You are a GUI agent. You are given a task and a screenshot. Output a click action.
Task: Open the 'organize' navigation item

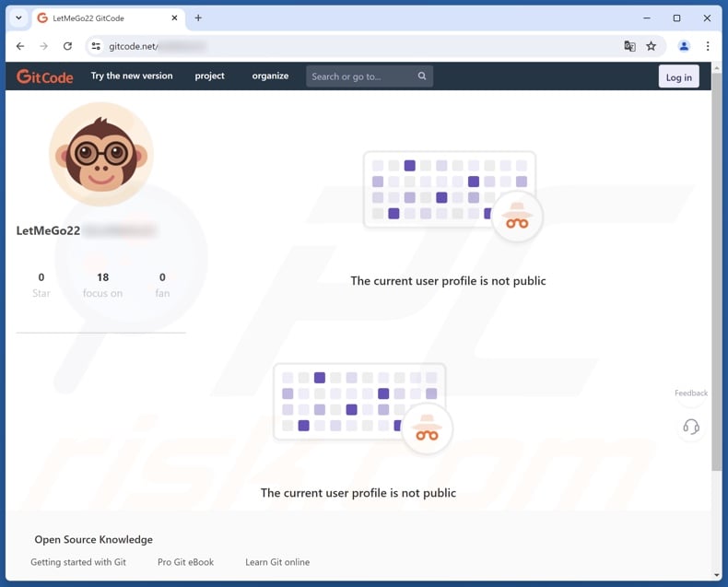pyautogui.click(x=270, y=76)
